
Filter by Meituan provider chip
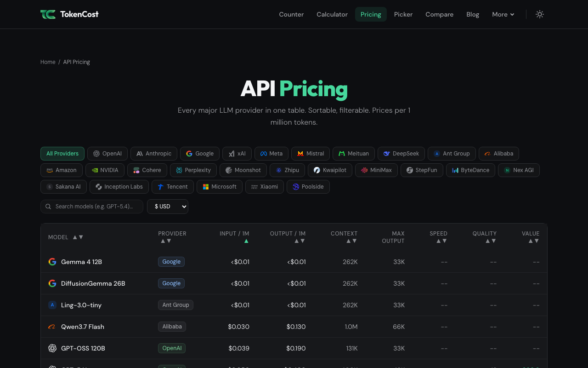(x=354, y=154)
